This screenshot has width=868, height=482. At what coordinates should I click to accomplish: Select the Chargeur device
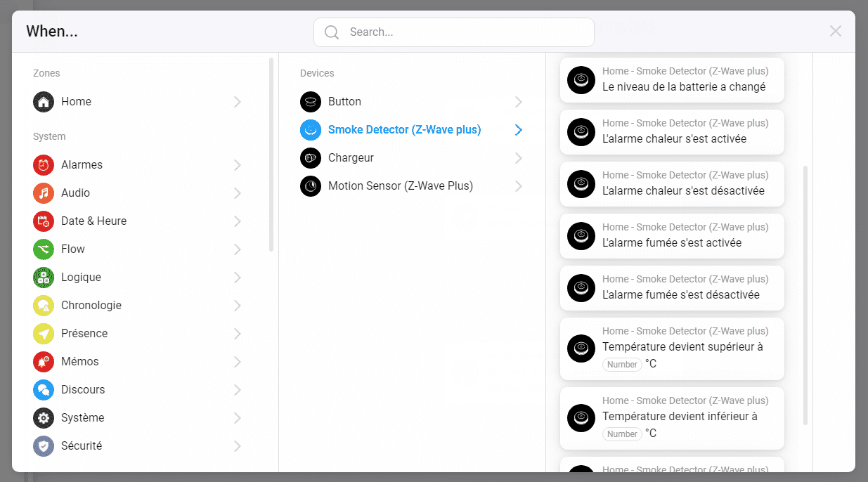(412, 158)
